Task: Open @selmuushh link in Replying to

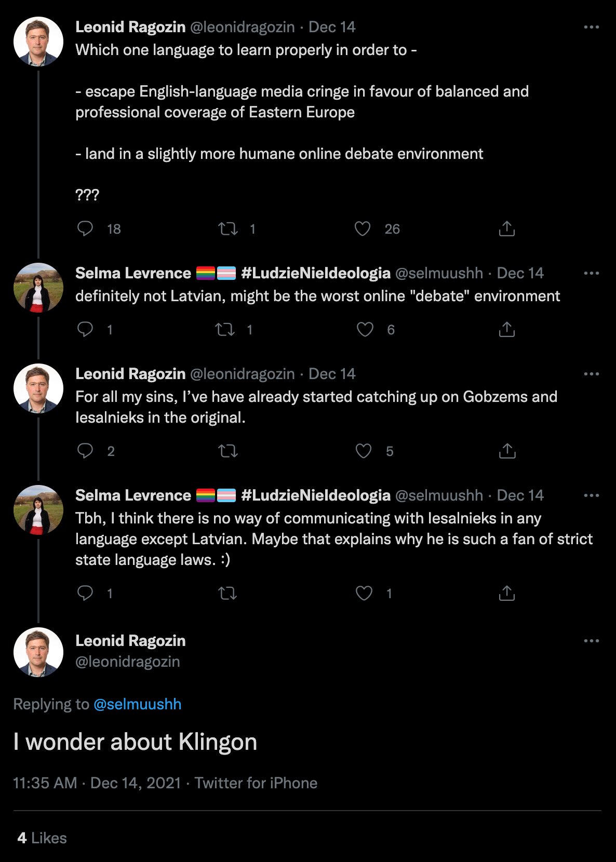Action: [x=137, y=704]
